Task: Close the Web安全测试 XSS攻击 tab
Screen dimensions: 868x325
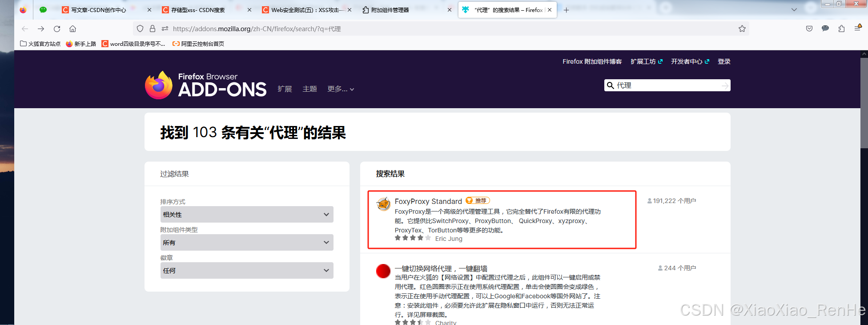Action: point(349,10)
